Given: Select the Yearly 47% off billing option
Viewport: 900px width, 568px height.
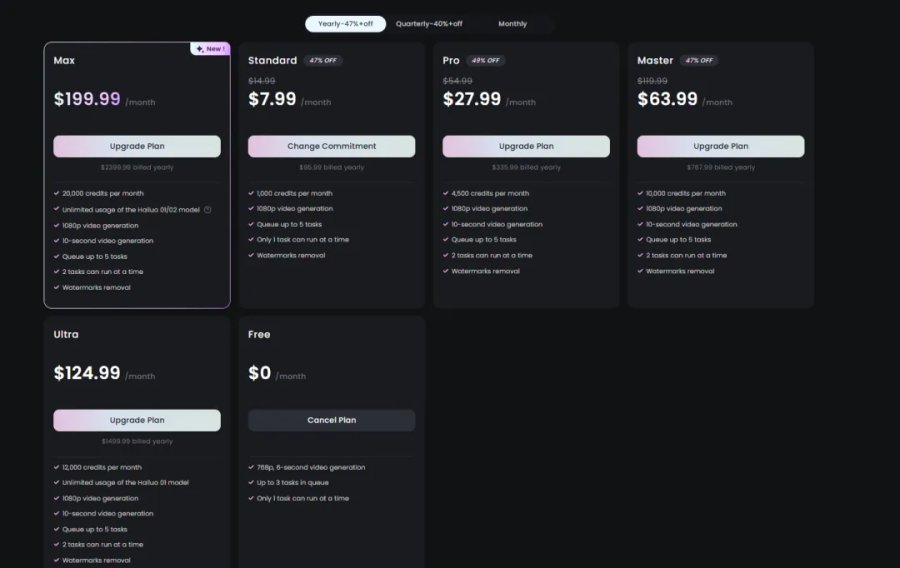Looking at the screenshot, I should click(346, 24).
